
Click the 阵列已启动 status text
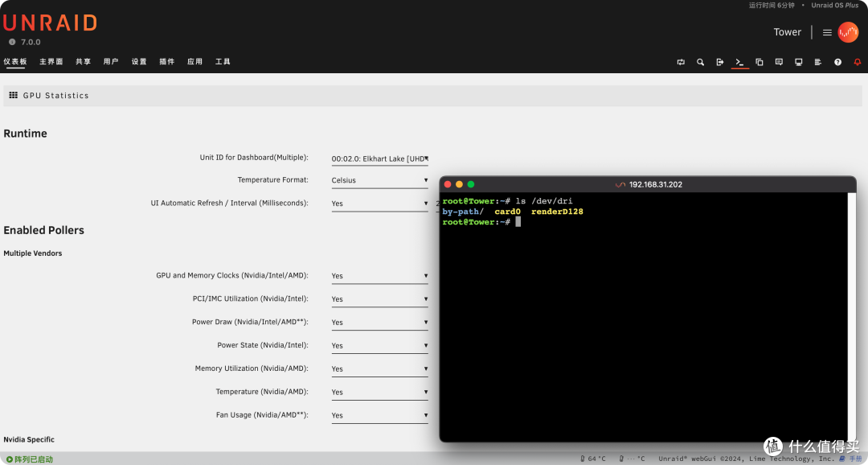[x=34, y=459]
